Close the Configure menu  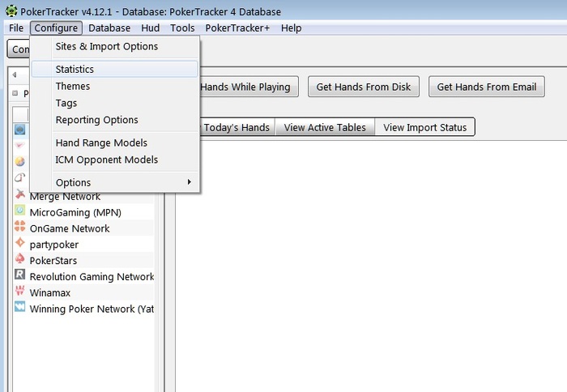(x=56, y=28)
